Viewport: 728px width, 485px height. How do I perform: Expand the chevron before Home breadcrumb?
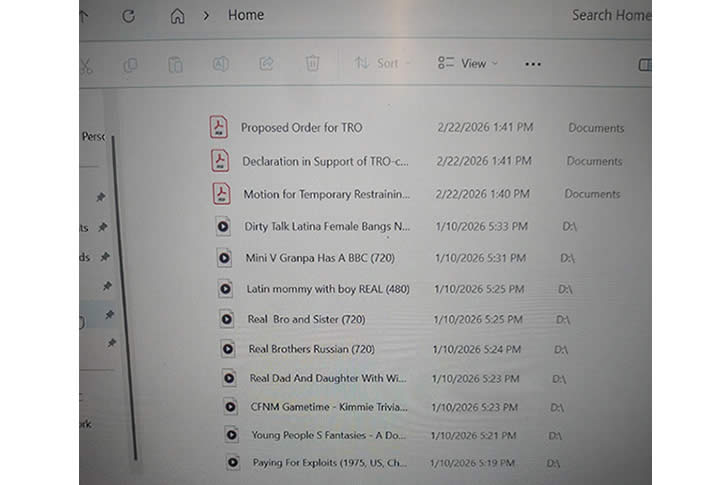[206, 16]
